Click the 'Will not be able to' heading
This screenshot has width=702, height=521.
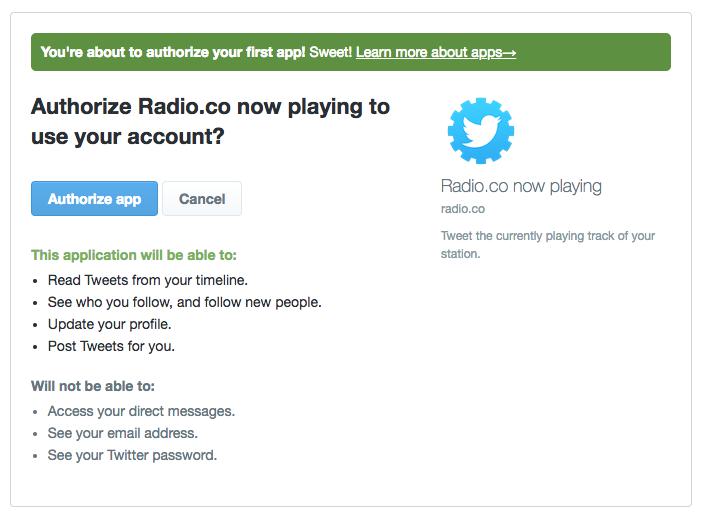point(93,386)
